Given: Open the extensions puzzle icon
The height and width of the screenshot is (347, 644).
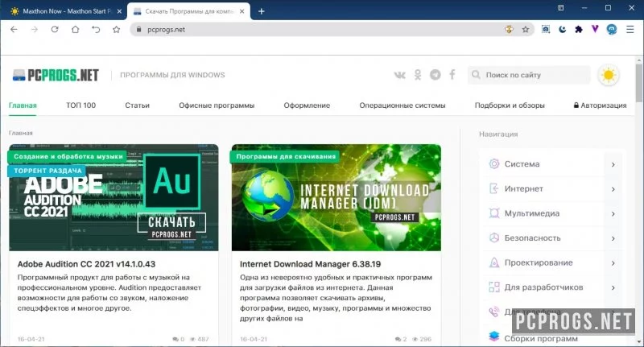Looking at the screenshot, I should [579, 29].
